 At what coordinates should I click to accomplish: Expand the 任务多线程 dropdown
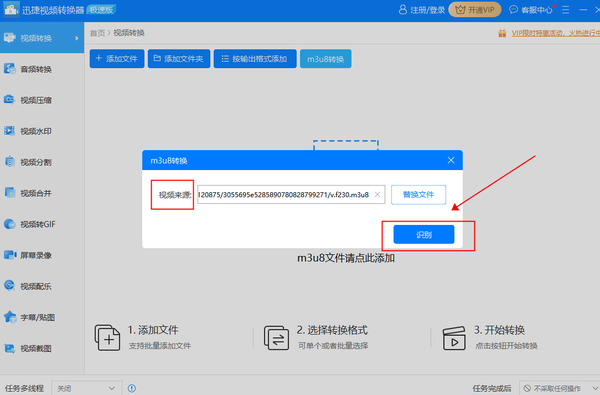[x=87, y=388]
